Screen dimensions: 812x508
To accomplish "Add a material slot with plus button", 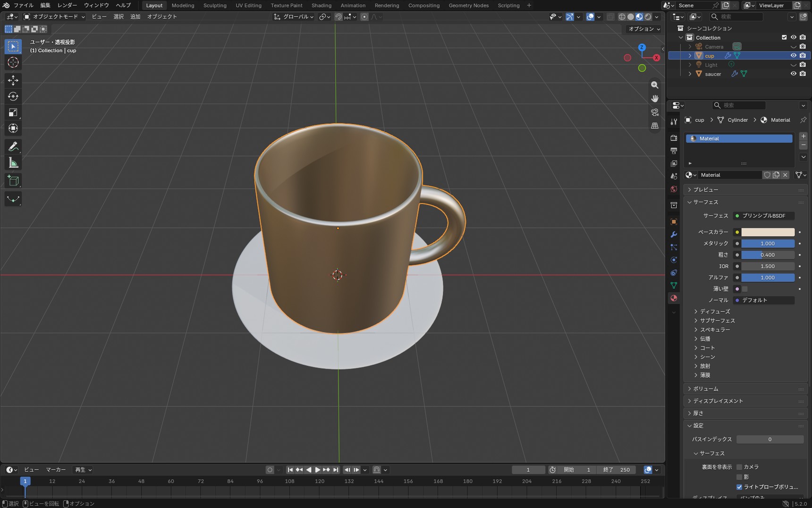I will pyautogui.click(x=803, y=136).
